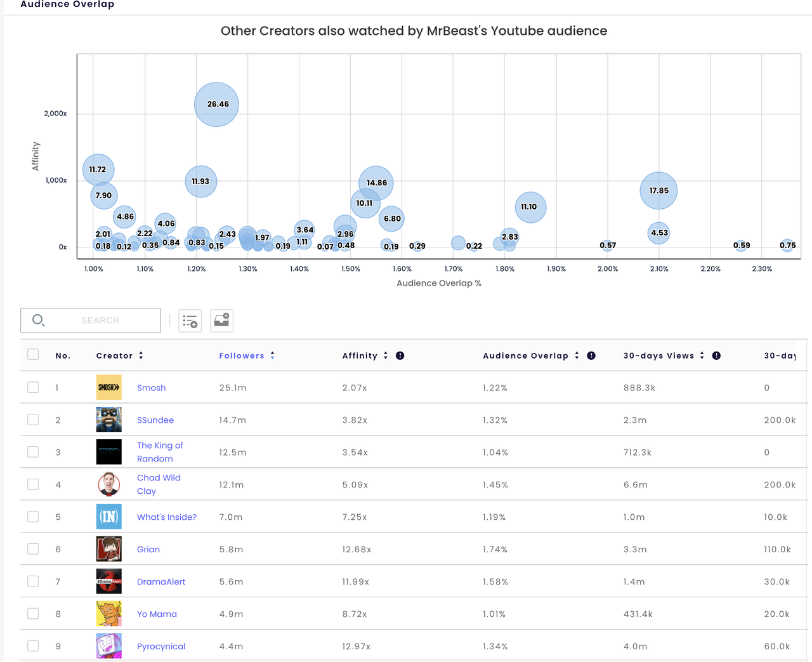Click the 17.85 bubble in chart
The height and width of the screenshot is (662, 812).
[658, 190]
